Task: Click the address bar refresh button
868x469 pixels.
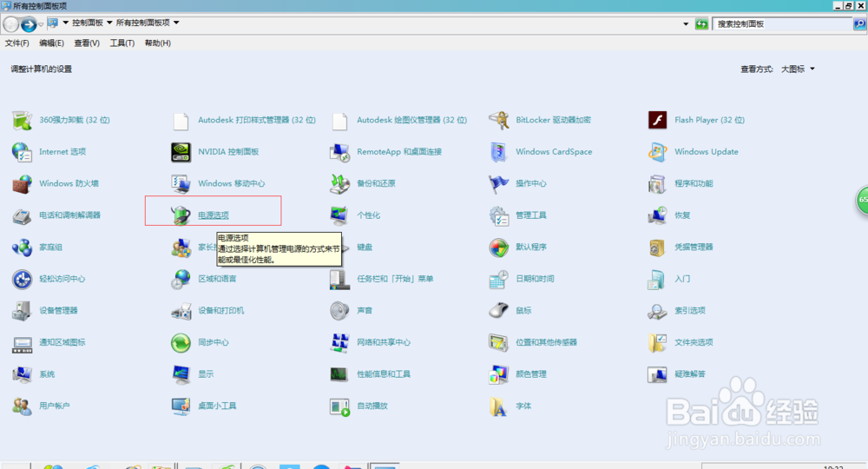Action: tap(701, 23)
